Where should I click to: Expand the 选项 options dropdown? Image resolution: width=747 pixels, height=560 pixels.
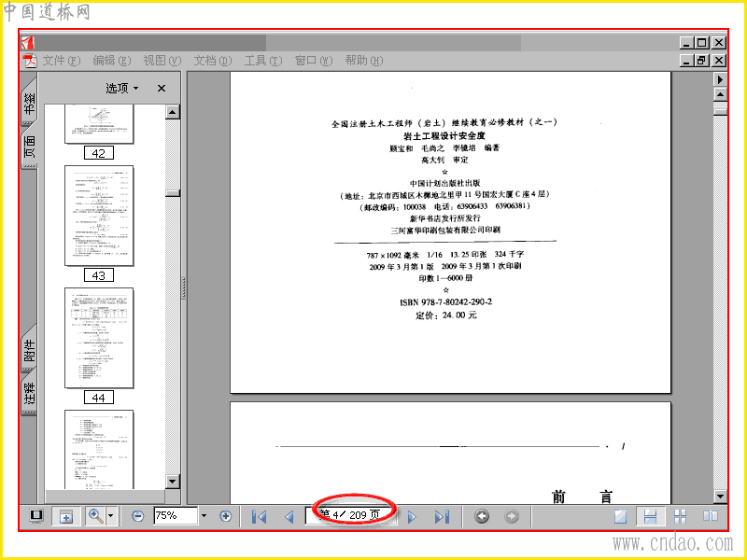(x=122, y=88)
